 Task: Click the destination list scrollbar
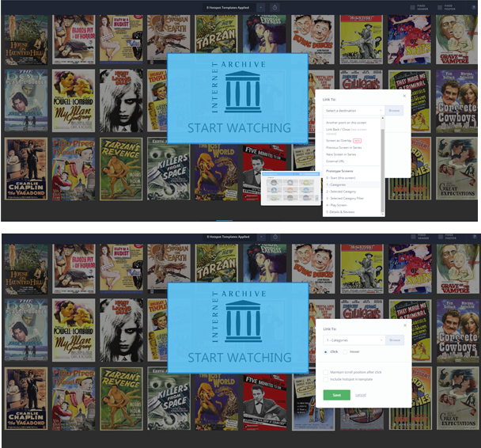pyautogui.click(x=383, y=170)
